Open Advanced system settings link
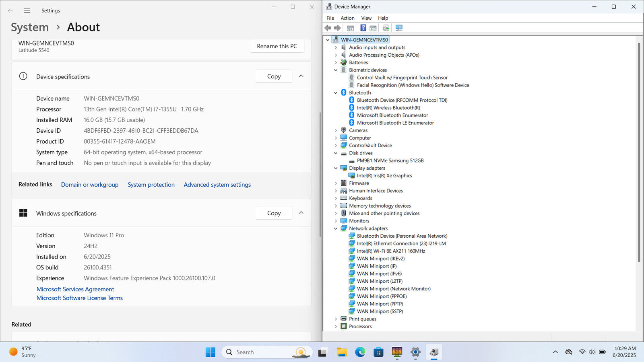The height and width of the screenshot is (362, 644). tap(217, 185)
